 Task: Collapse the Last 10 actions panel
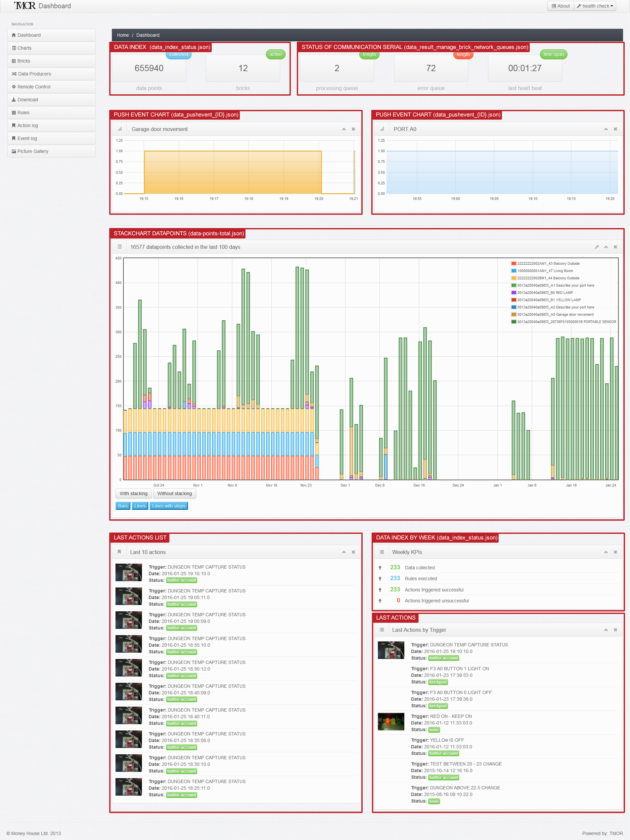(344, 552)
